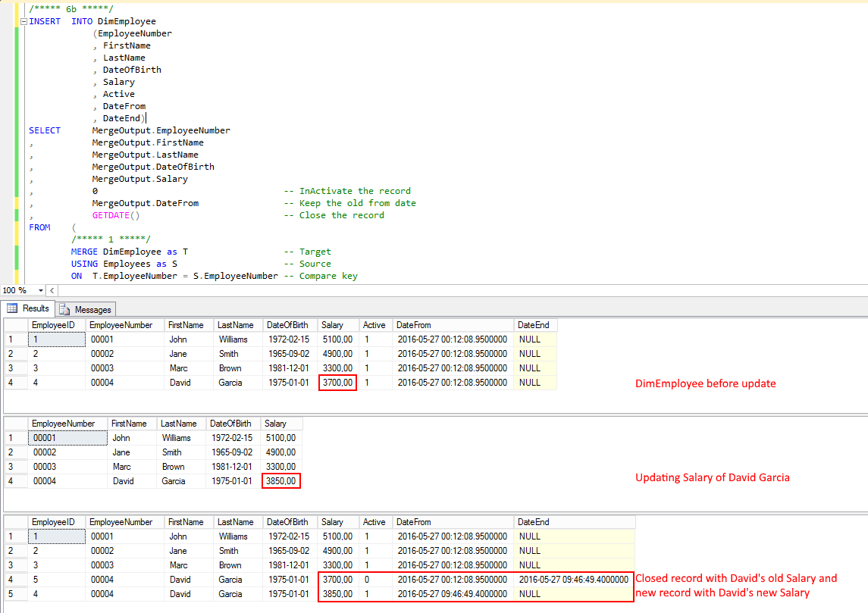
Task: Click David's highlighted 3700,00 salary cell
Action: coord(337,382)
